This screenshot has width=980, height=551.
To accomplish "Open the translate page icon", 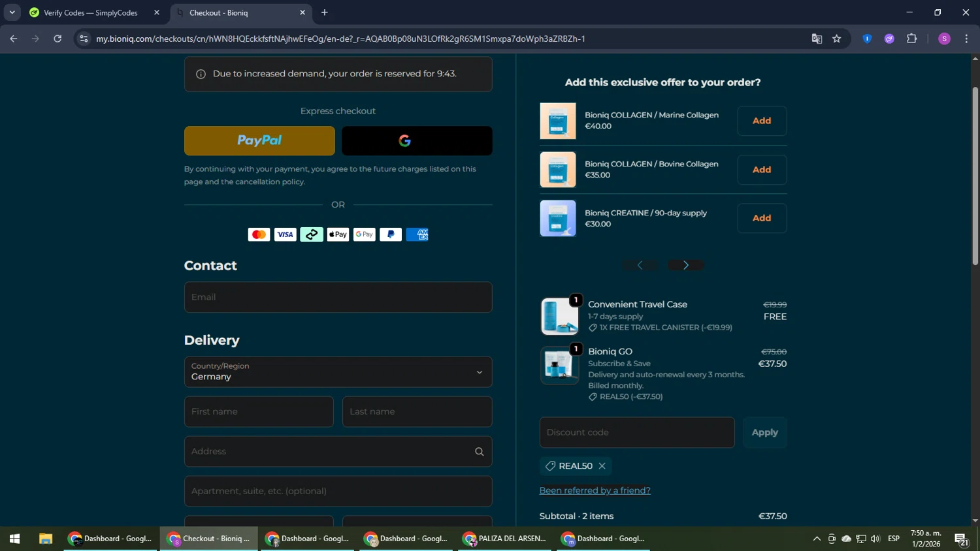I will point(817,39).
